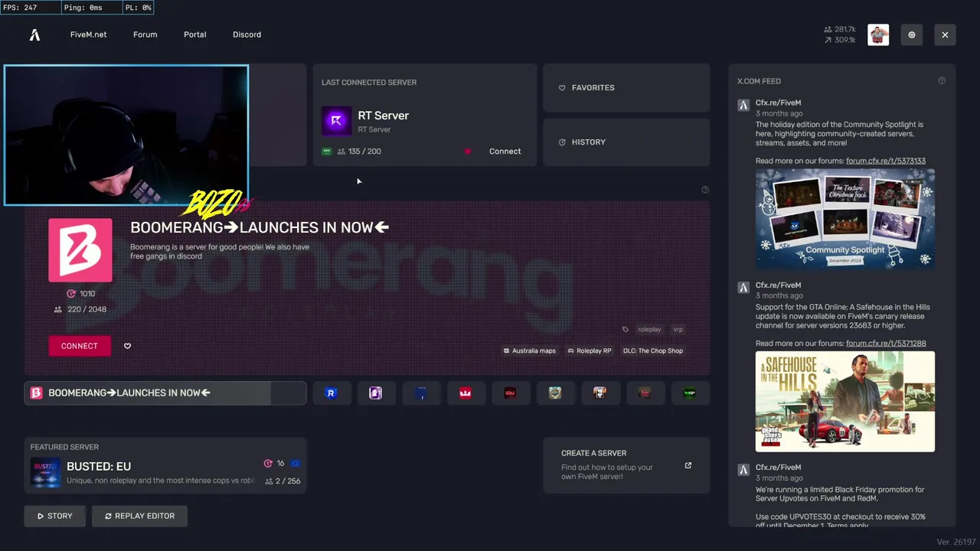Click the RT Server country flag icon
980x551 pixels.
[327, 152]
